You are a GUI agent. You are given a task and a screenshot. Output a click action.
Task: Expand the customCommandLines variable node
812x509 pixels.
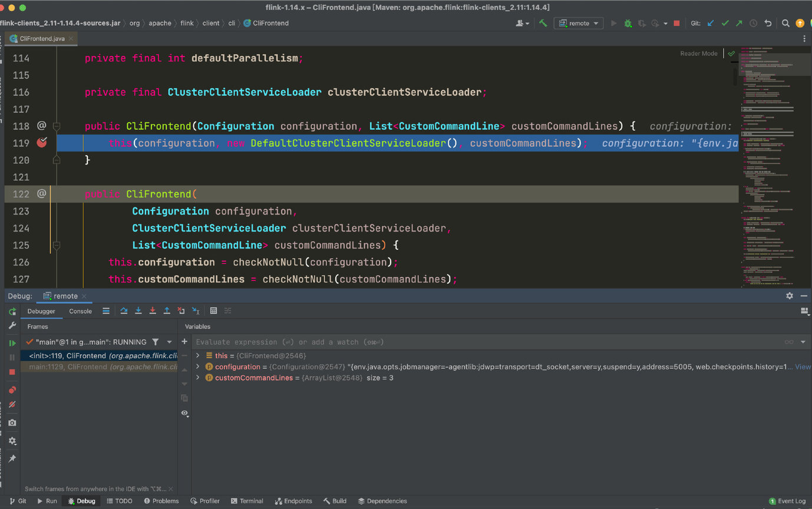[x=198, y=378]
